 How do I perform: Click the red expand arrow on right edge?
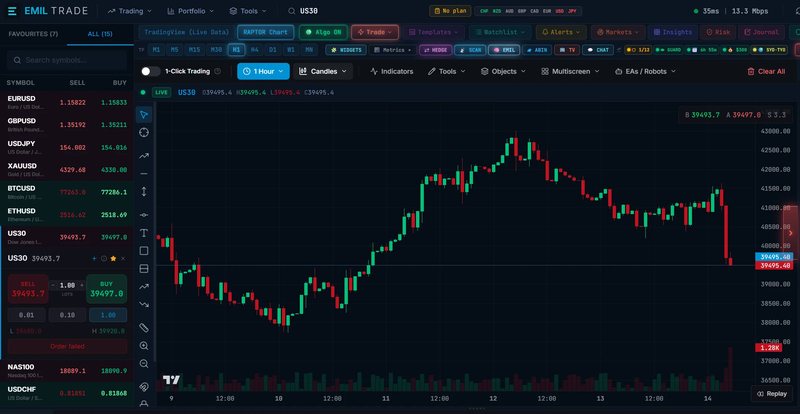point(791,233)
